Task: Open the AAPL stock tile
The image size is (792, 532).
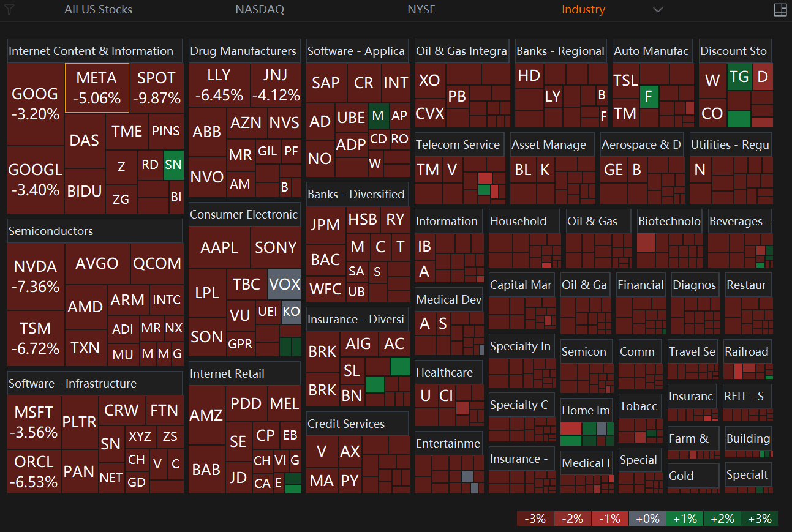Action: click(219, 247)
